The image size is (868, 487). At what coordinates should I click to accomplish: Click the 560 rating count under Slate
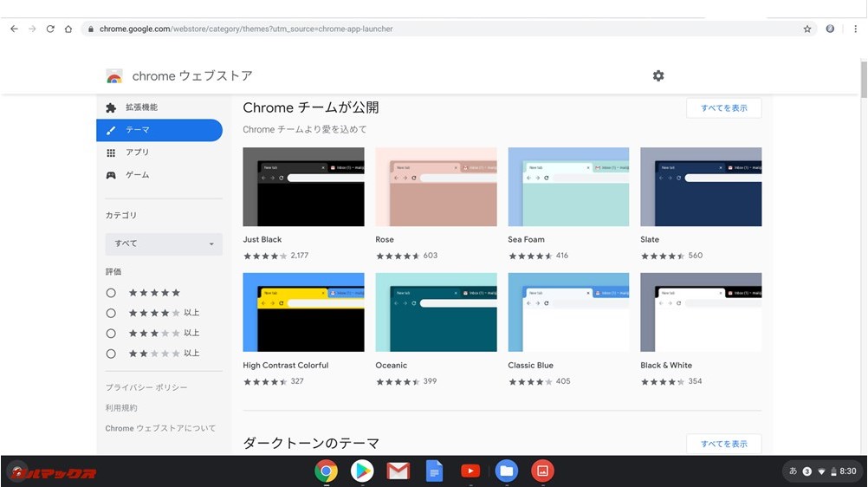696,256
